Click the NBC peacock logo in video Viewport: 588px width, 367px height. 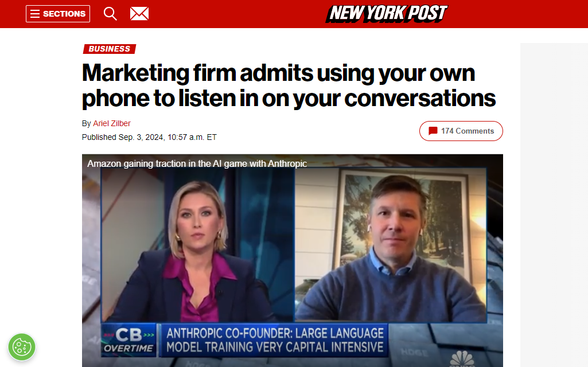[x=462, y=359]
